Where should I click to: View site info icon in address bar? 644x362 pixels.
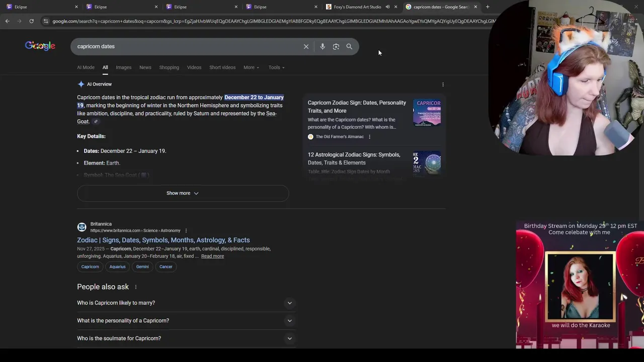46,21
